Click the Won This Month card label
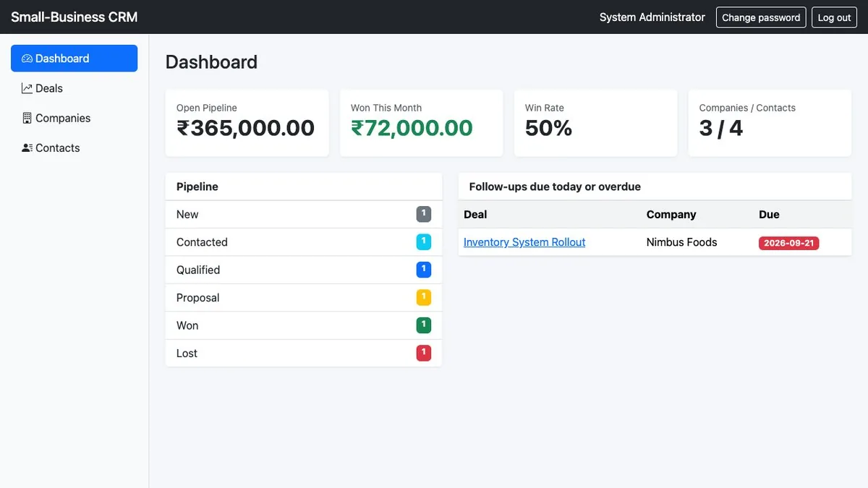868x488 pixels. (386, 108)
